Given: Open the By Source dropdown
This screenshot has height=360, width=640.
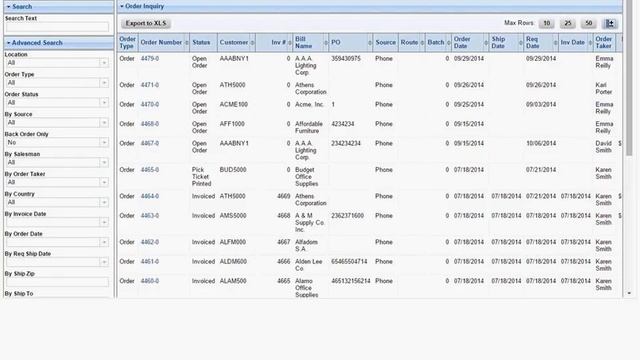Looking at the screenshot, I should tap(104, 122).
